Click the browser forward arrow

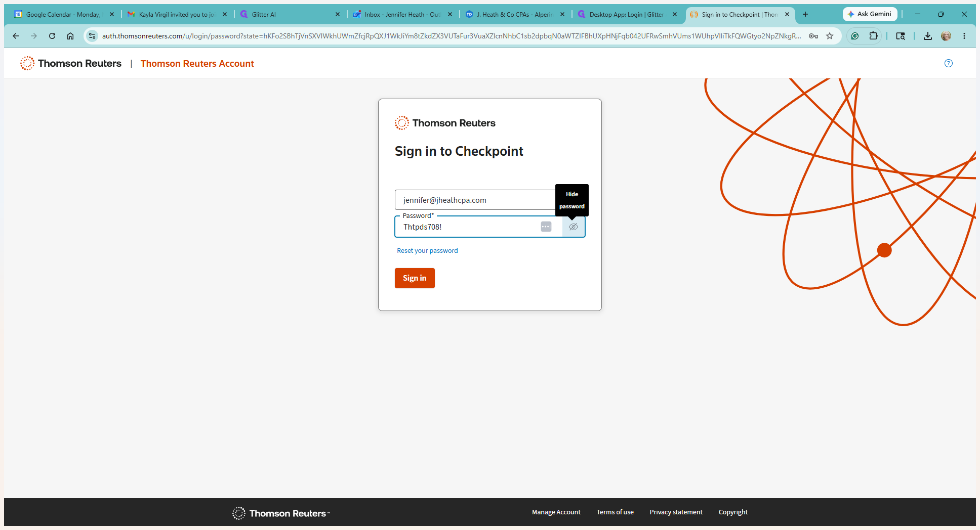[34, 36]
